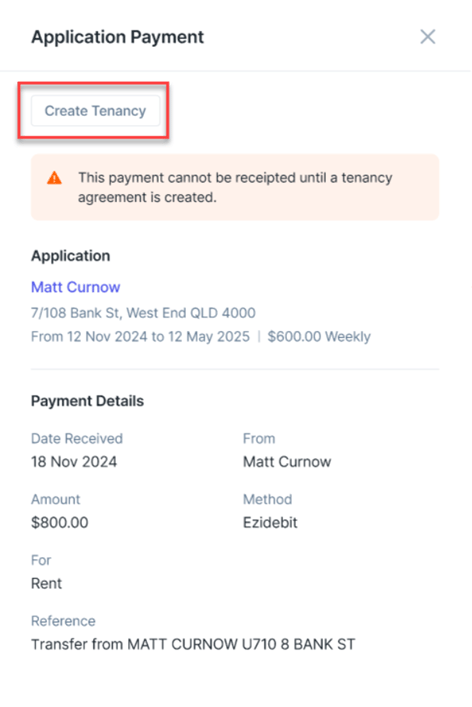Image resolution: width=472 pixels, height=707 pixels.
Task: Click the Reference field label
Action: [63, 621]
